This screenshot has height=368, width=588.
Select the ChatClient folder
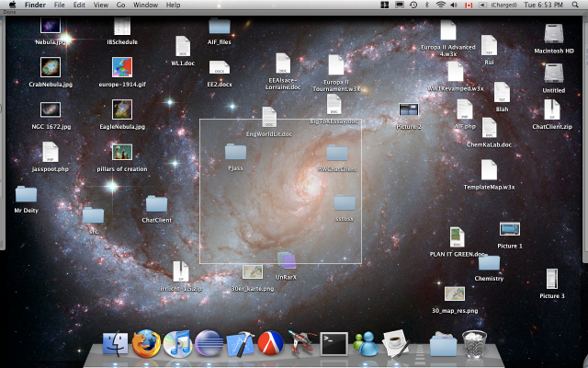tap(156, 204)
